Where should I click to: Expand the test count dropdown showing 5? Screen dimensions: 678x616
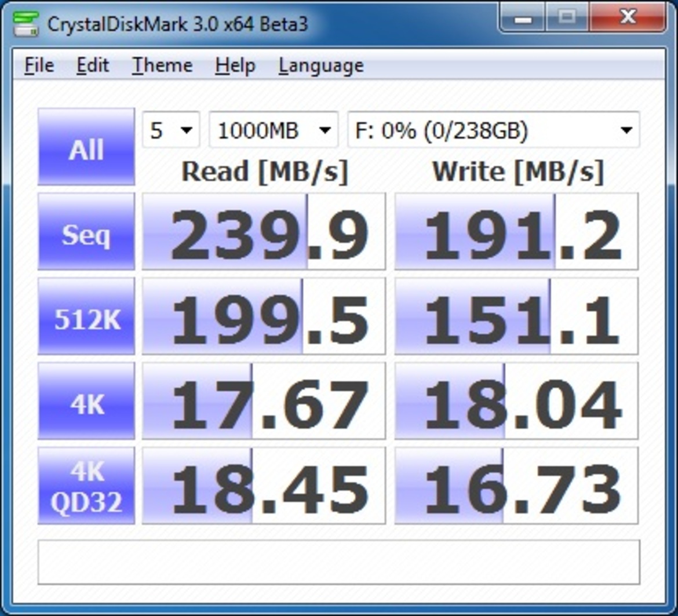[171, 130]
